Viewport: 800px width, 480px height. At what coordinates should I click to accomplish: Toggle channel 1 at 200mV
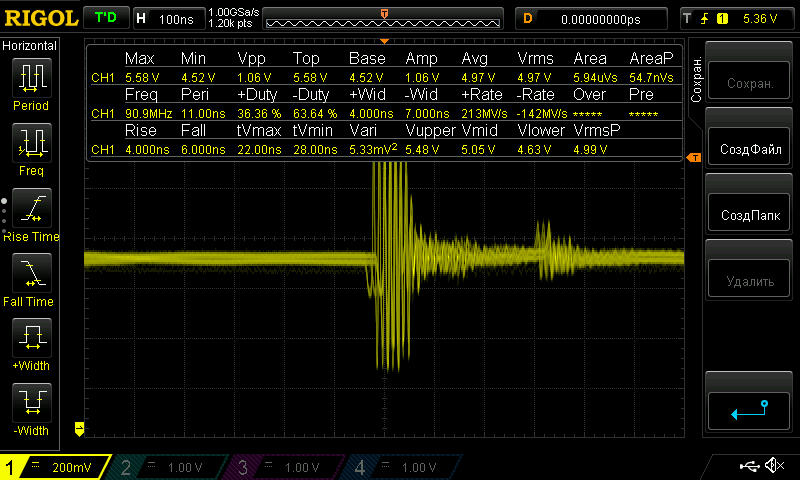[55, 467]
